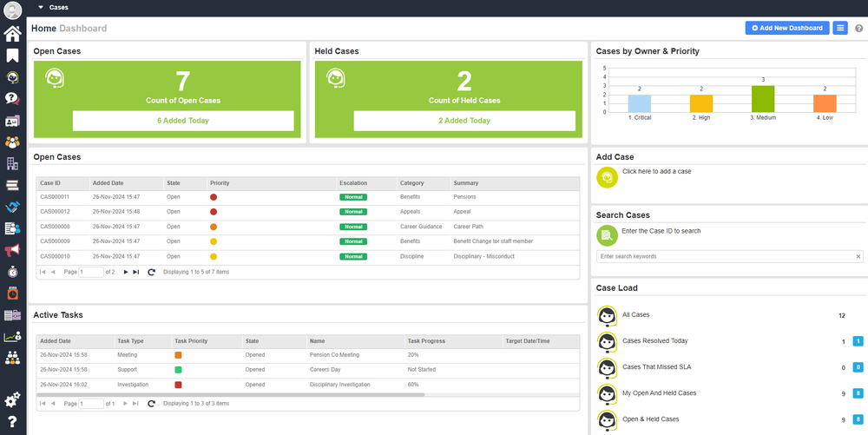Open the sidebar help question mark

point(12,421)
